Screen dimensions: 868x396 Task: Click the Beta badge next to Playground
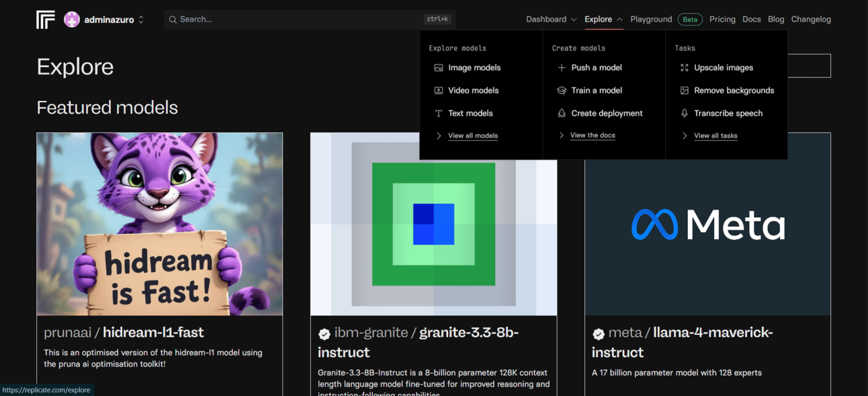690,19
